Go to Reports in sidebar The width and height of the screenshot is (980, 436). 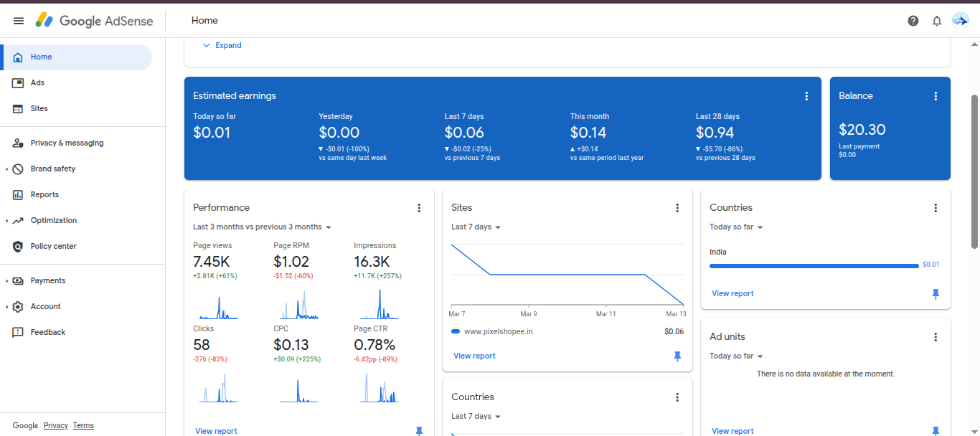tap(44, 195)
